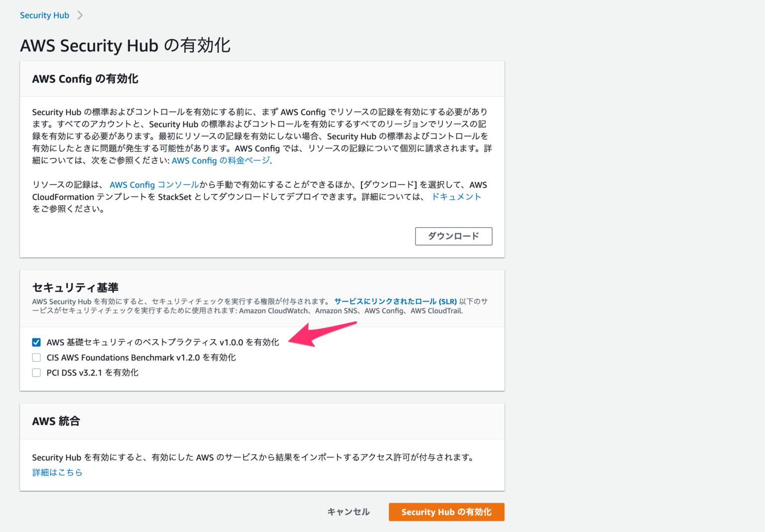The height and width of the screenshot is (532, 765).
Task: Enable the PCI DSS v3.2.1 standard
Action: pyautogui.click(x=36, y=372)
